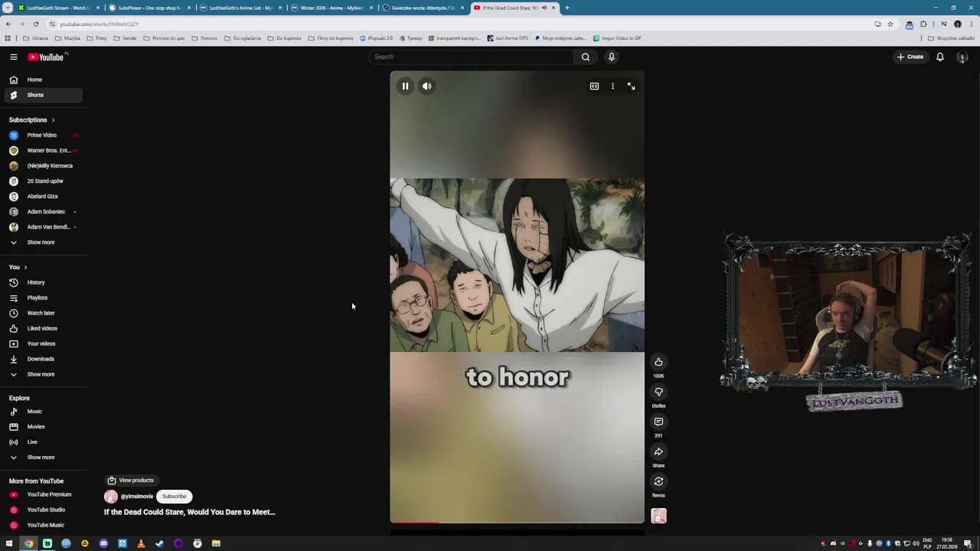
Task: Expand the Subscriptions section
Action: pos(31,119)
